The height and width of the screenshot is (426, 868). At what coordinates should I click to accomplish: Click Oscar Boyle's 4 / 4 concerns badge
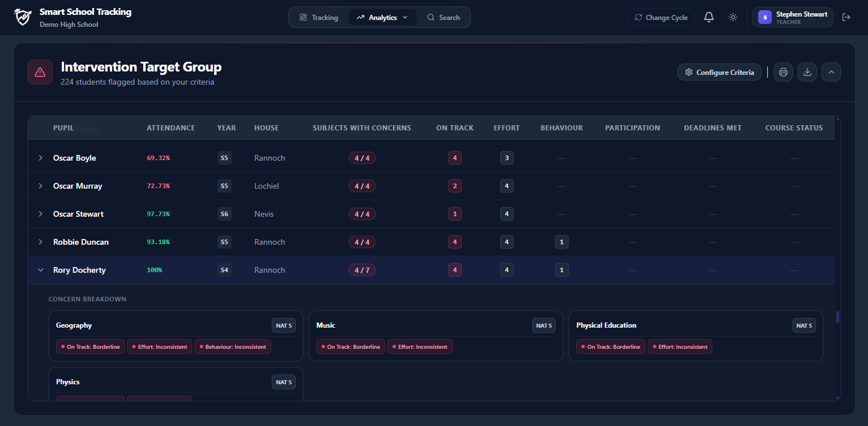click(x=362, y=158)
